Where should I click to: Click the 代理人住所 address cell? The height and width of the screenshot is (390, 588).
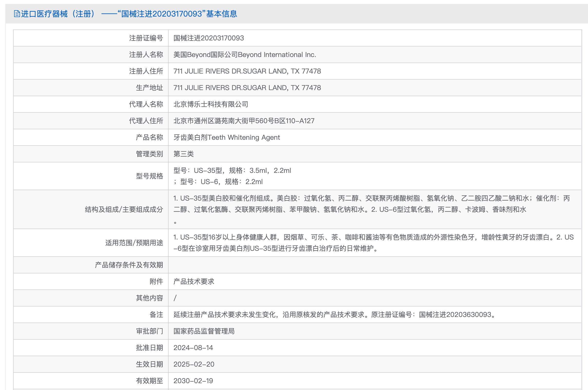pyautogui.click(x=244, y=121)
